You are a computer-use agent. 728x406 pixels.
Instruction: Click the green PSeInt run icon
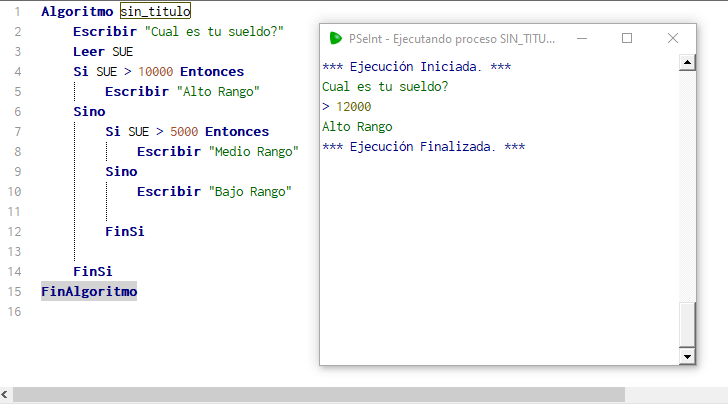tap(335, 39)
